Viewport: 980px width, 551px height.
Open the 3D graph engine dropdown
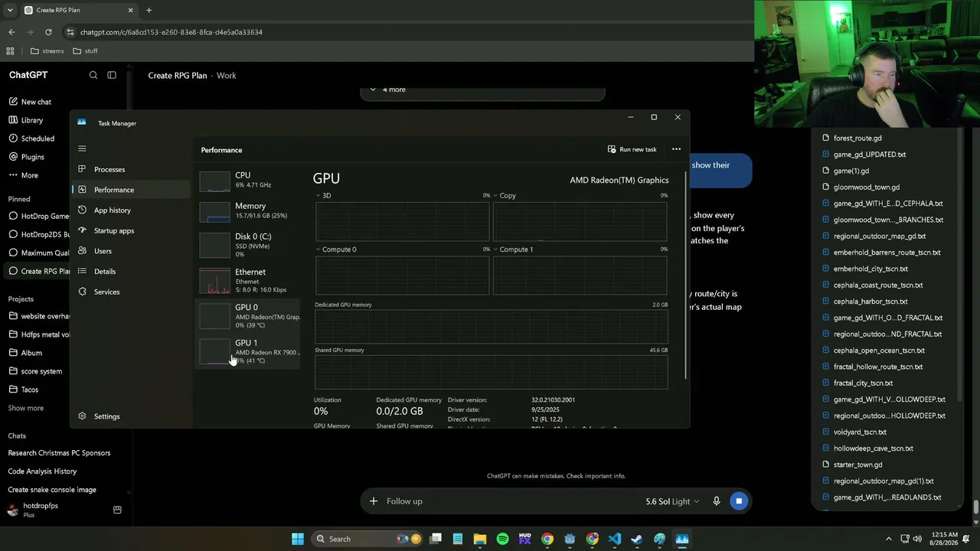pos(323,196)
